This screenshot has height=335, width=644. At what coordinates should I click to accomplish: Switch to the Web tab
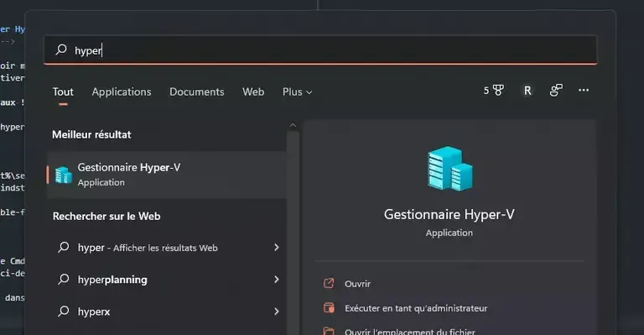(253, 92)
